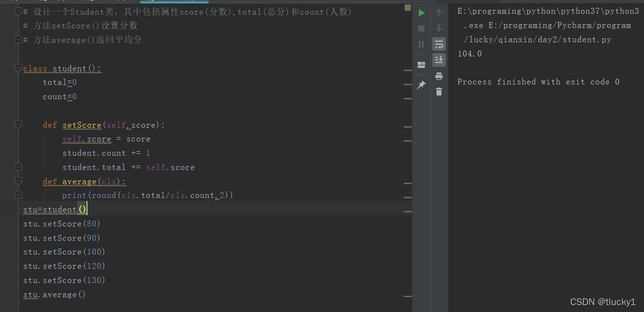
Task: Click the Stop process square icon
Action: 421,28
